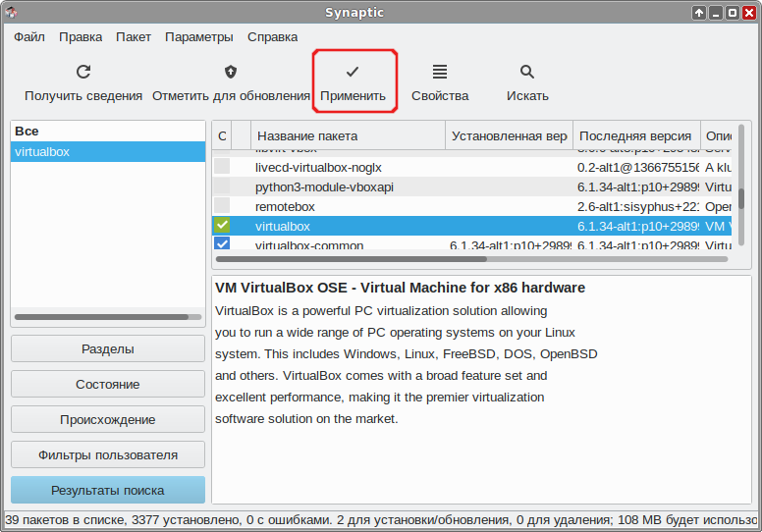Click the Происхождение button
This screenshot has width=762, height=532.
pos(108,420)
